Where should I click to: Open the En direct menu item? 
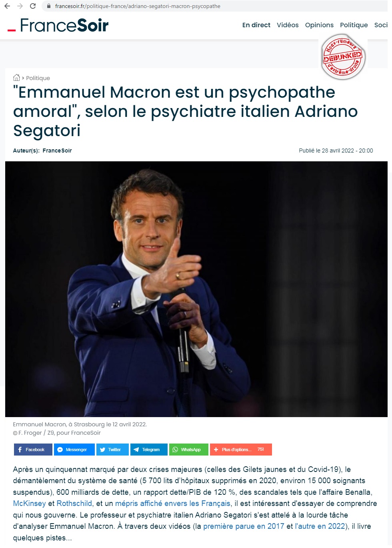pyautogui.click(x=256, y=25)
